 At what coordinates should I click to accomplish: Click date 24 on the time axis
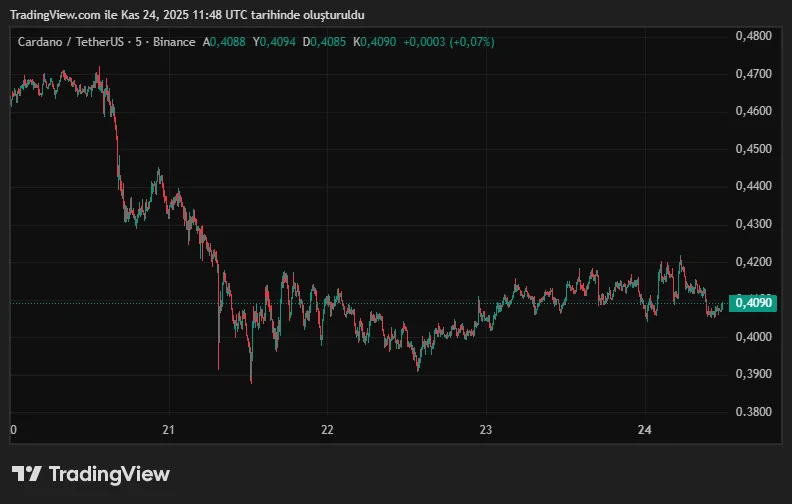point(644,430)
